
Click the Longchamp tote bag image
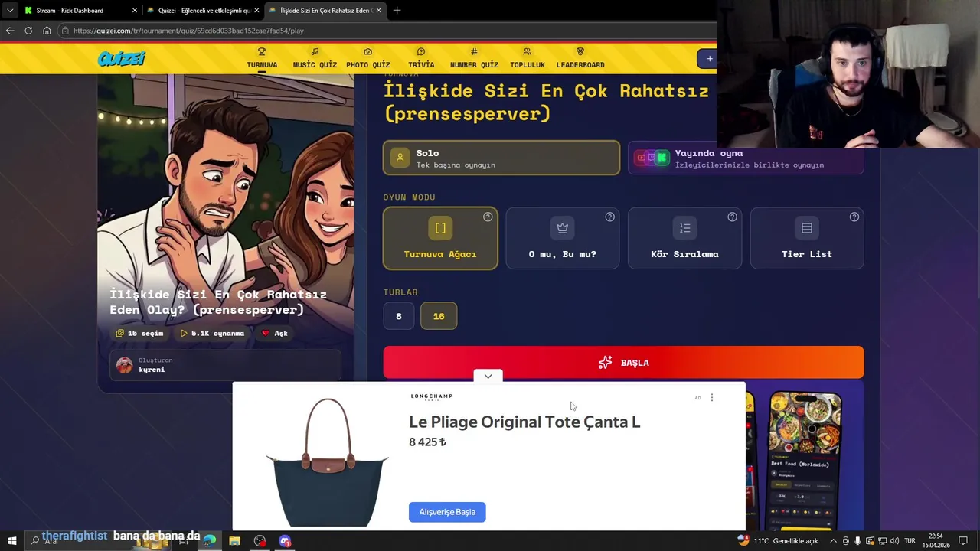click(328, 461)
